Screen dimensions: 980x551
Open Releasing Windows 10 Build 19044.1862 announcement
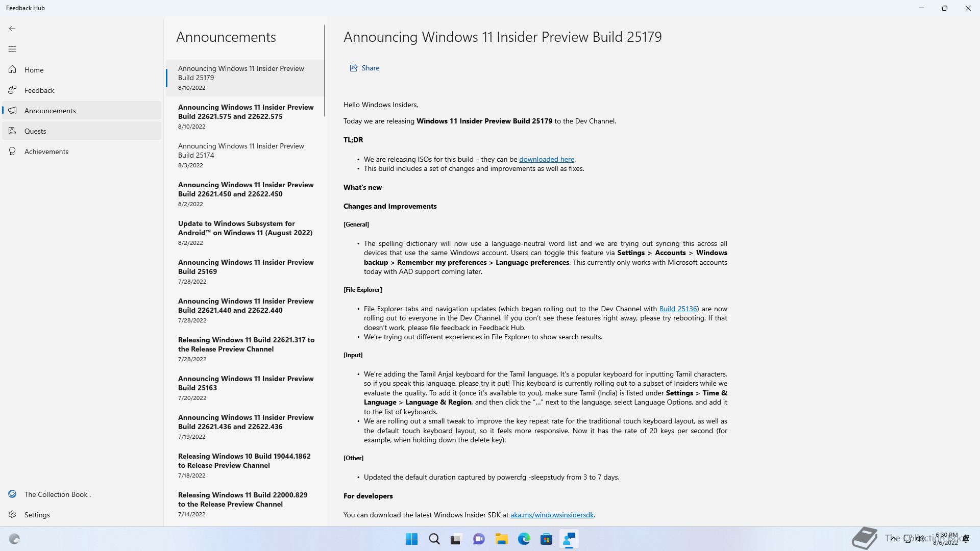(x=245, y=465)
